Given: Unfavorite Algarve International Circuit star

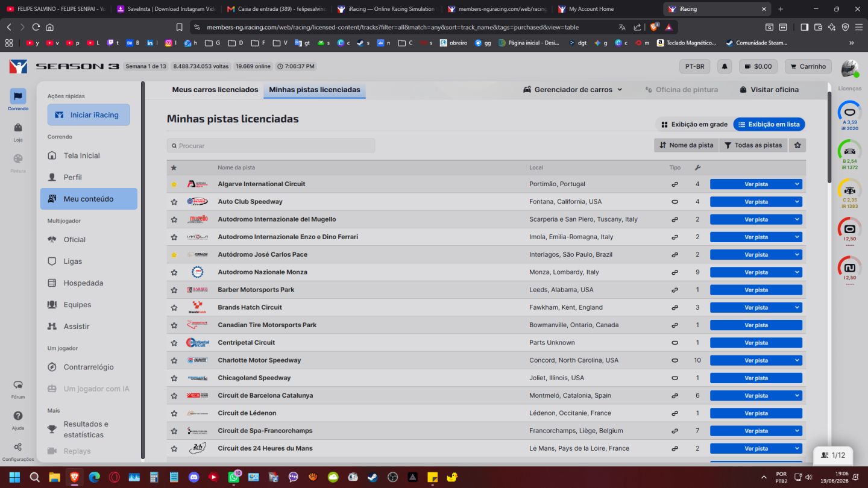Looking at the screenshot, I should point(174,184).
